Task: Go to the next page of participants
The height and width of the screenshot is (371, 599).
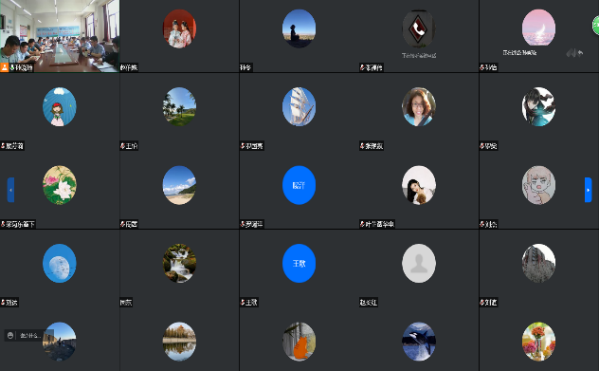Action: 588,190
